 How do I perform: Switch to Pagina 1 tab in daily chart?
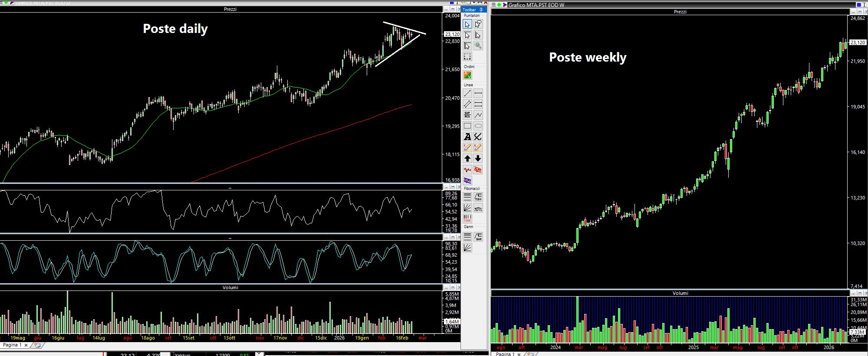tap(12, 345)
